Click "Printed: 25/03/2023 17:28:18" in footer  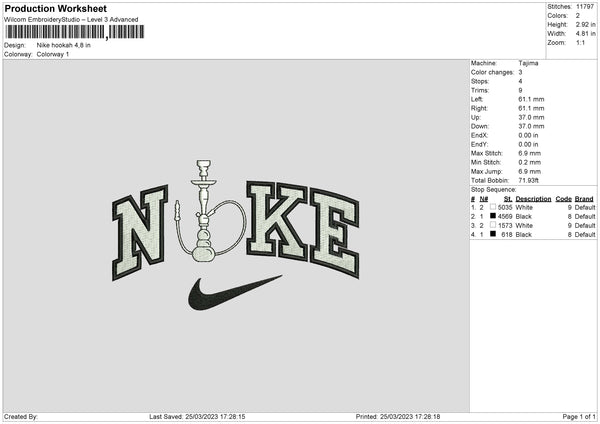pyautogui.click(x=398, y=417)
